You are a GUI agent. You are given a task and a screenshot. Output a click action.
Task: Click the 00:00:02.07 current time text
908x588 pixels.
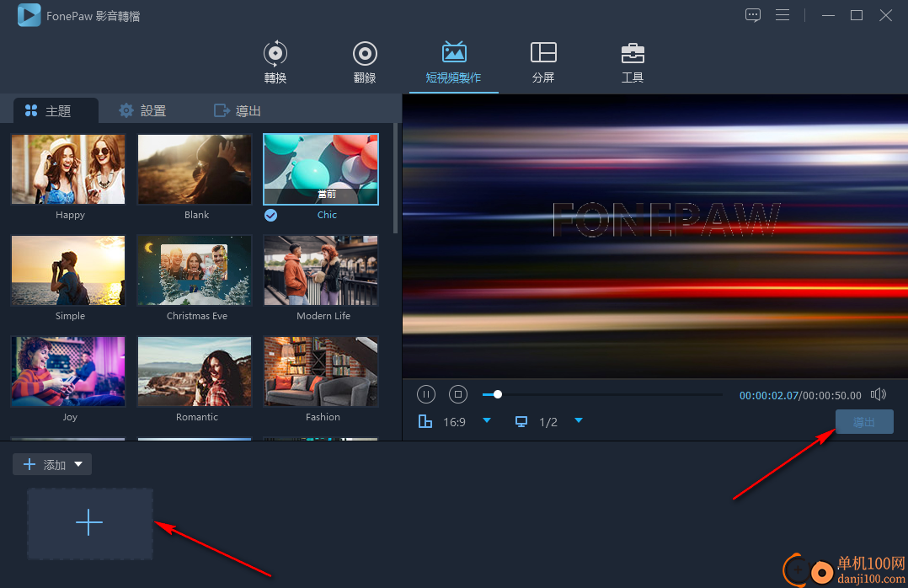[x=768, y=396]
